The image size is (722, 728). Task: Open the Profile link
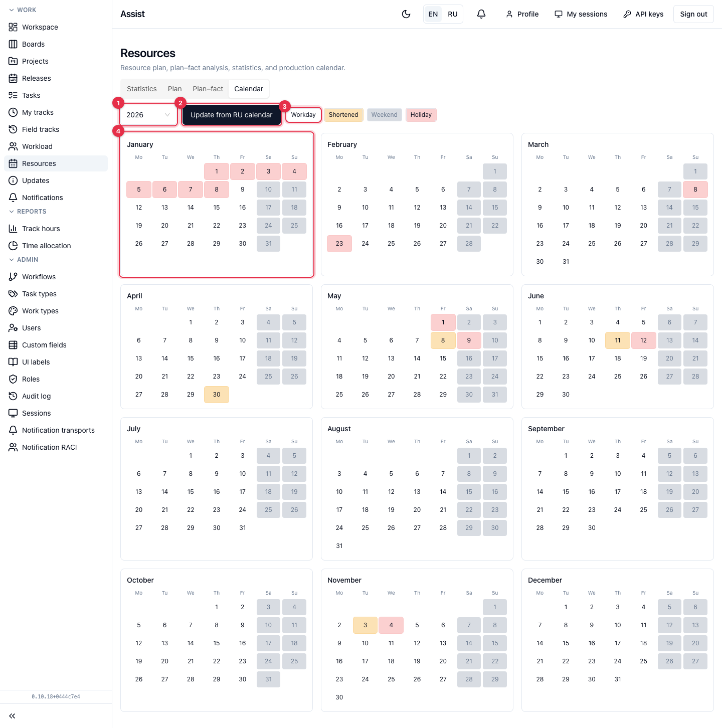click(522, 14)
